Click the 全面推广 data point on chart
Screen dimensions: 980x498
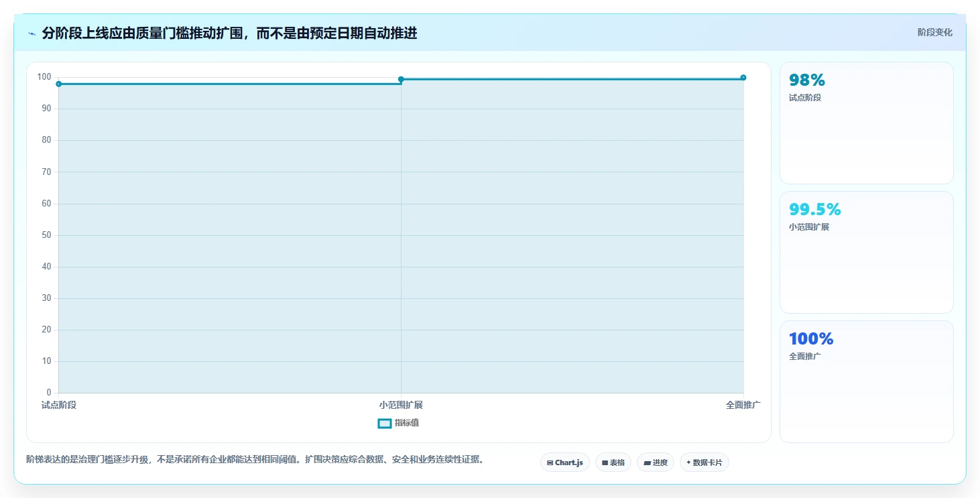coord(743,78)
